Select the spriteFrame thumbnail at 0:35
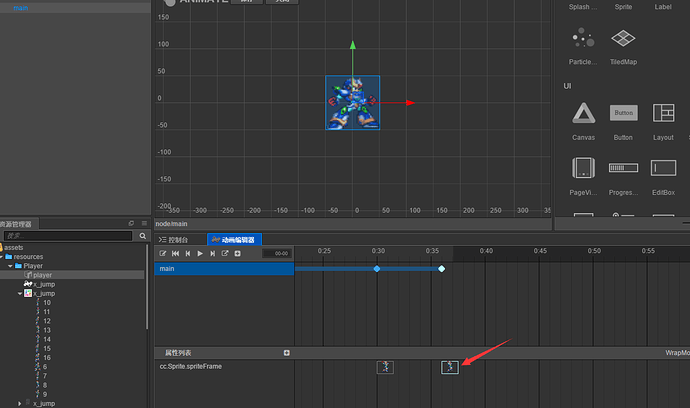The image size is (690, 408). (x=450, y=367)
